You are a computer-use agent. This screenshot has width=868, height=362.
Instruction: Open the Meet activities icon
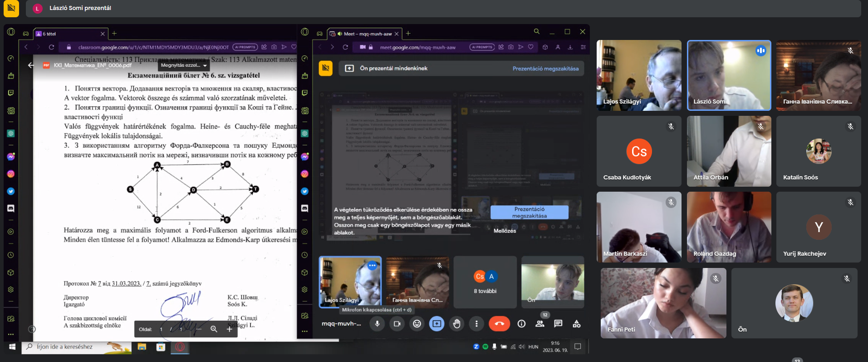[x=577, y=324]
